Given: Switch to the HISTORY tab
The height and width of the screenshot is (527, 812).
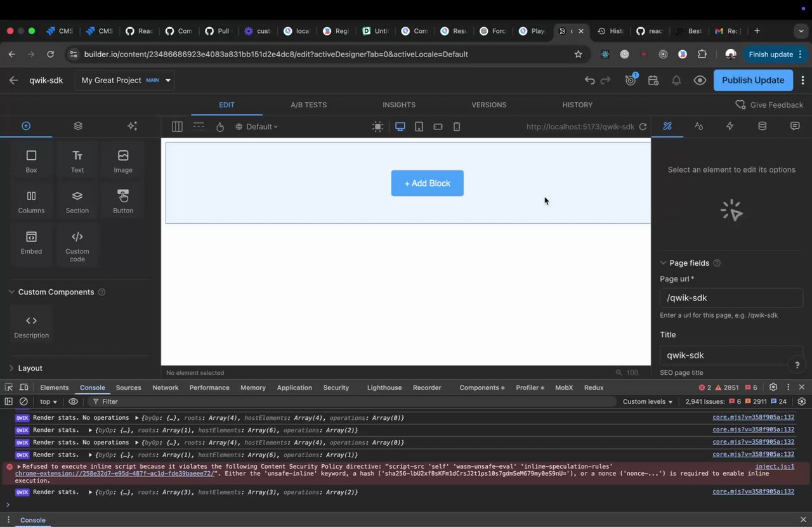Looking at the screenshot, I should tap(577, 105).
